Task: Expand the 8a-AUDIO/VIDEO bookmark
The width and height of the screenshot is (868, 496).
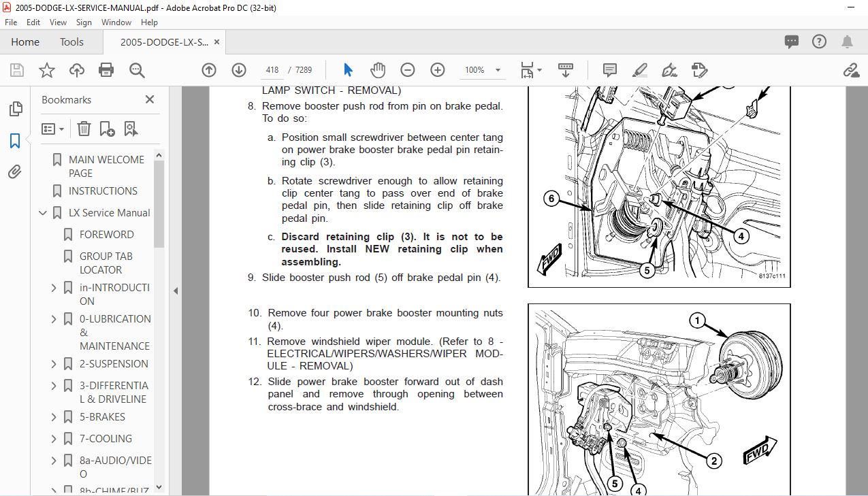Action: (x=54, y=461)
